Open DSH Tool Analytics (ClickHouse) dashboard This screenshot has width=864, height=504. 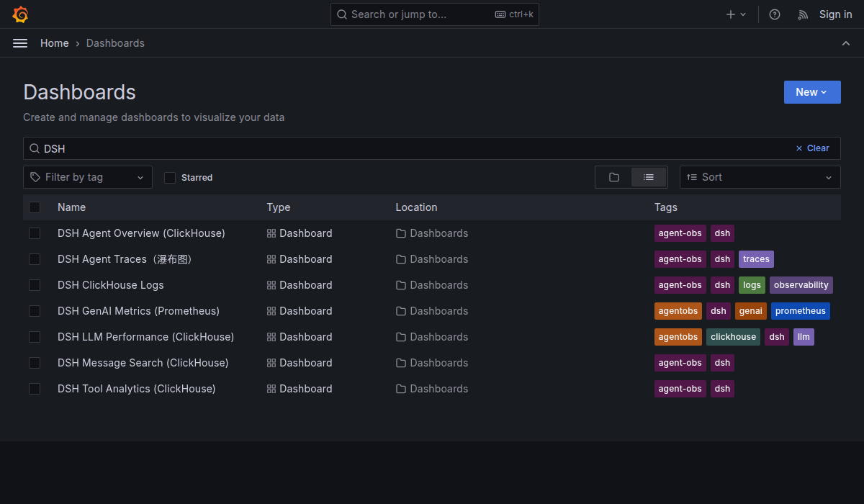pyautogui.click(x=137, y=389)
